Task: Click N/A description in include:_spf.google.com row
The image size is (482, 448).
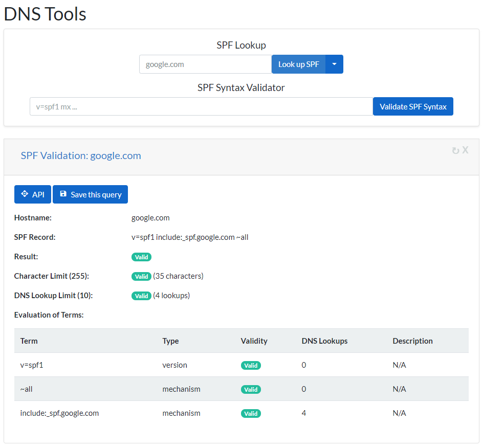Action: pos(399,413)
